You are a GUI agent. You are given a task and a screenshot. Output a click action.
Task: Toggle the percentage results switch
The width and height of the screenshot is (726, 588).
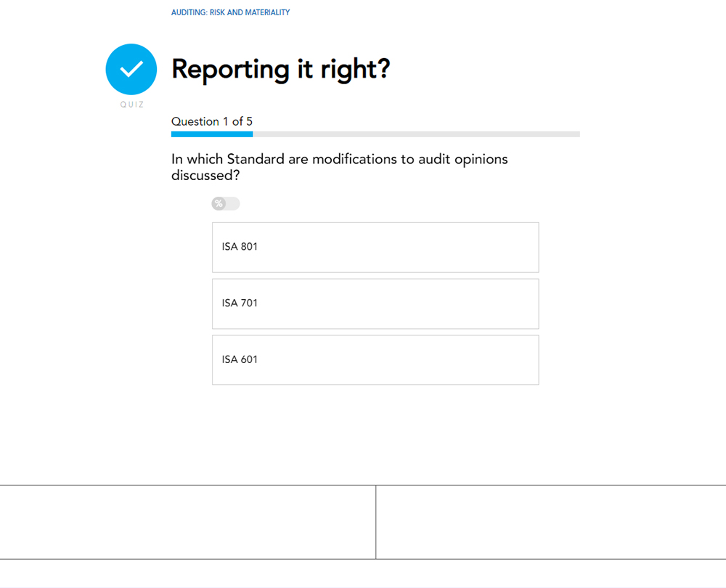click(x=226, y=204)
